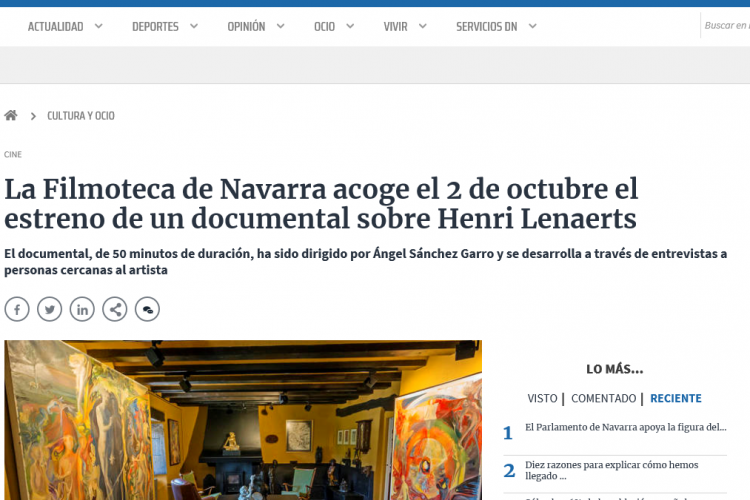Open the Actualidad section
The image size is (750, 500).
pyautogui.click(x=55, y=27)
